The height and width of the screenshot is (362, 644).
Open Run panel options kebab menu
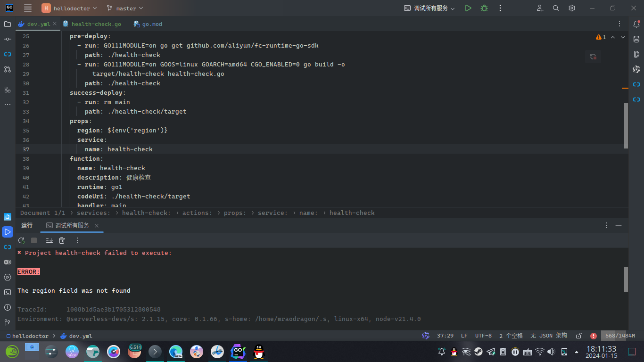coord(607,225)
